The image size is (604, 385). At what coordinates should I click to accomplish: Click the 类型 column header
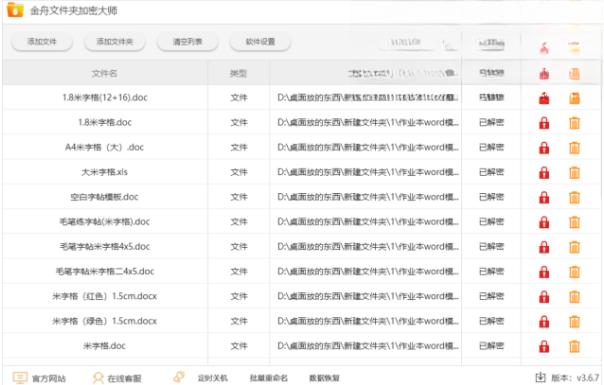point(238,73)
